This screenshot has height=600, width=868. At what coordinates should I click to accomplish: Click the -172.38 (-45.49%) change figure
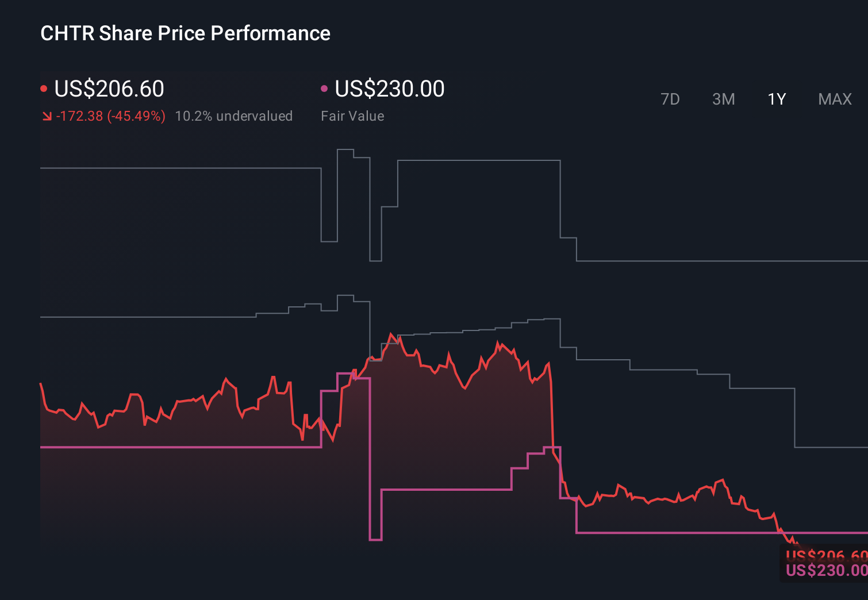[x=110, y=116]
